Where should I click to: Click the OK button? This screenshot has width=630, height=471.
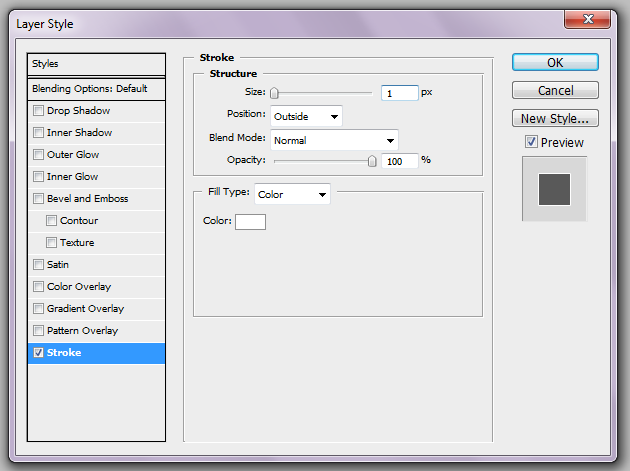[555, 62]
